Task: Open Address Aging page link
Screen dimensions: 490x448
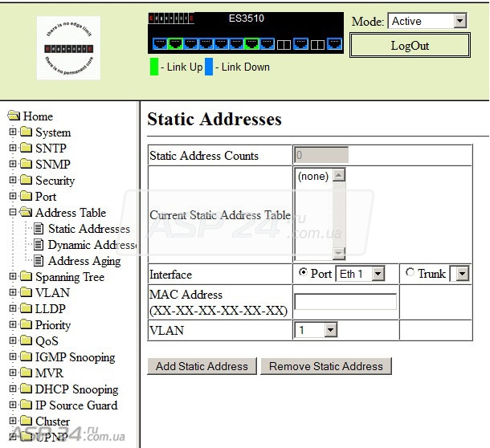Action: (84, 261)
